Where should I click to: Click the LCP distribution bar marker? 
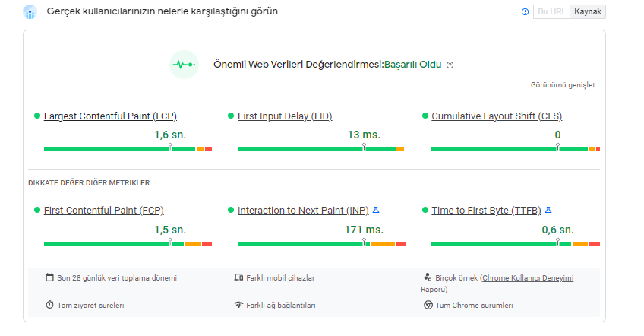(170, 146)
